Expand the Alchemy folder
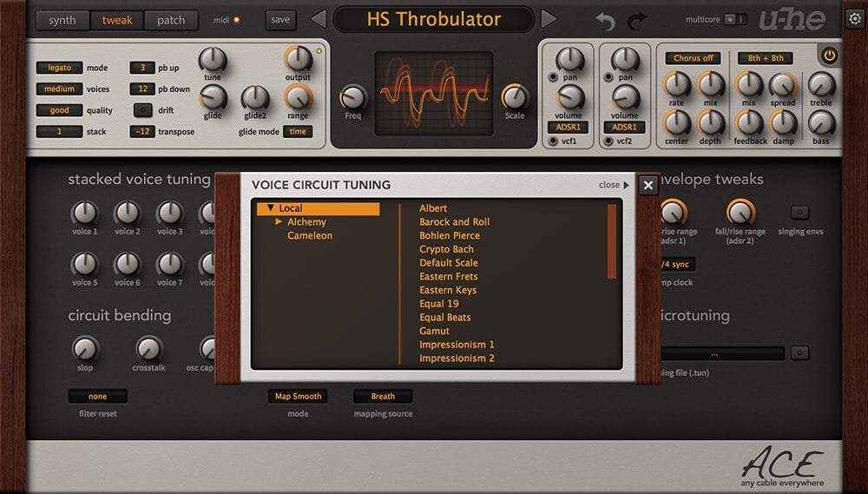Screen dimensions: 868x494 [x=279, y=221]
